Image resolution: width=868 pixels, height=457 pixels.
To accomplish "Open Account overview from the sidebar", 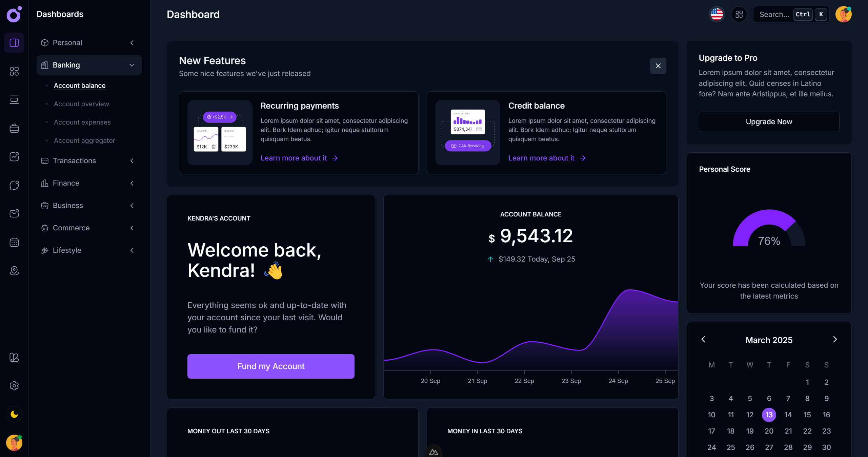I will coord(81,104).
